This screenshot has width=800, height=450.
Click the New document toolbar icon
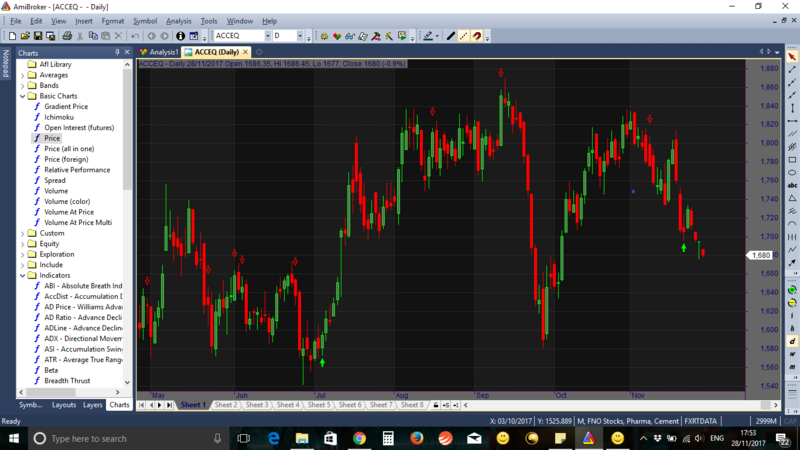click(x=12, y=36)
